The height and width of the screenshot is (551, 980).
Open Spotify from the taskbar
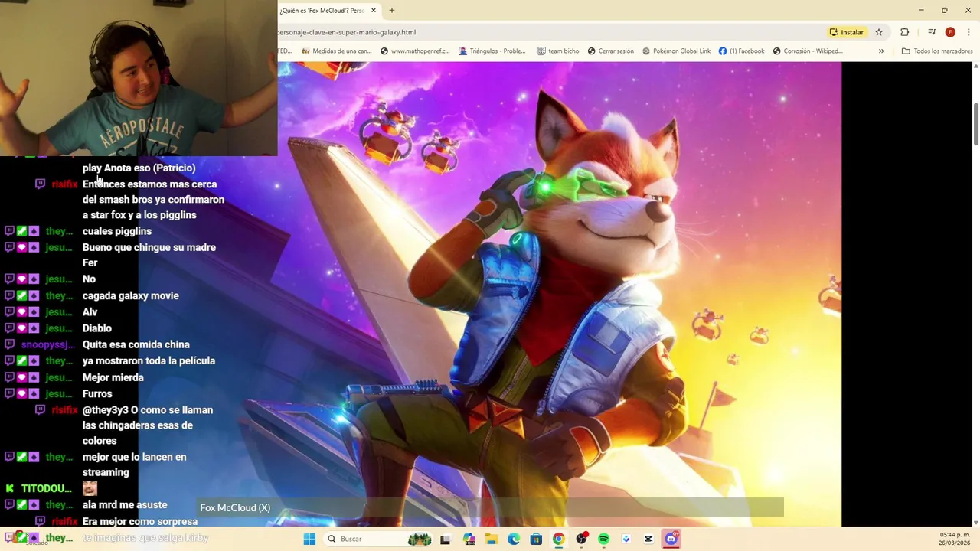[604, 539]
